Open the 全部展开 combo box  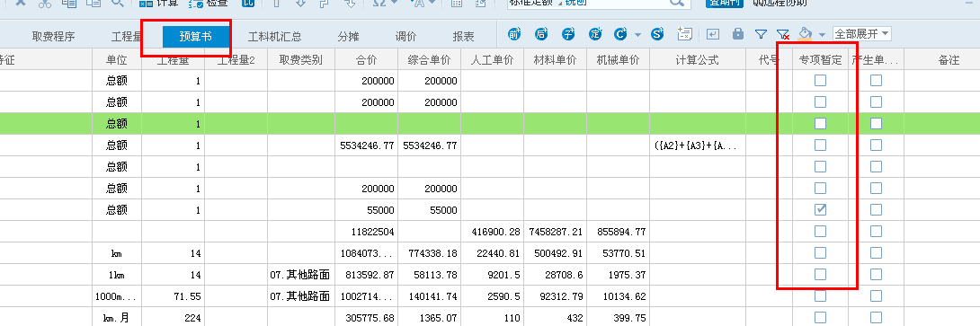pos(862,34)
